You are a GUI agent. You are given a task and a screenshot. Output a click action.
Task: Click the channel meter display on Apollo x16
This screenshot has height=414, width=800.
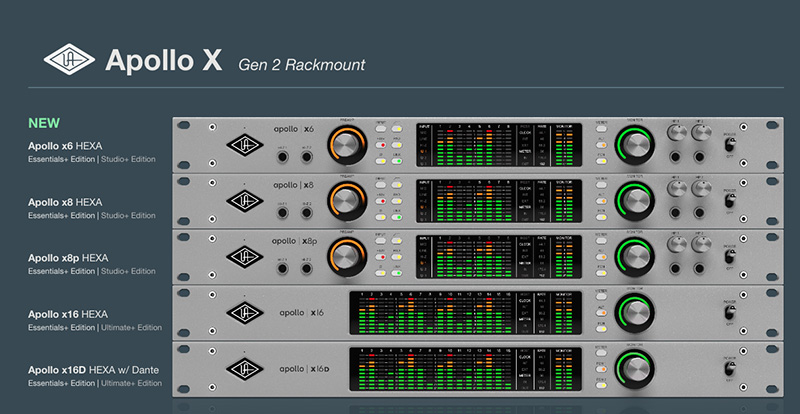(429, 313)
